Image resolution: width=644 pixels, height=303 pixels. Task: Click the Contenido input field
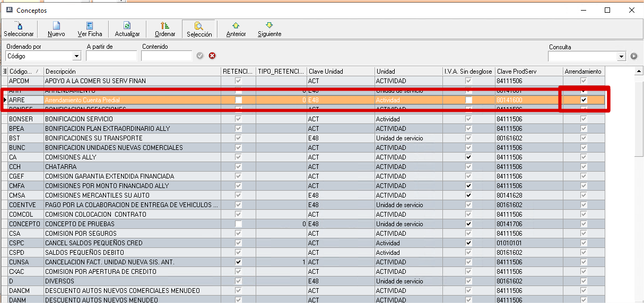pyautogui.click(x=167, y=56)
